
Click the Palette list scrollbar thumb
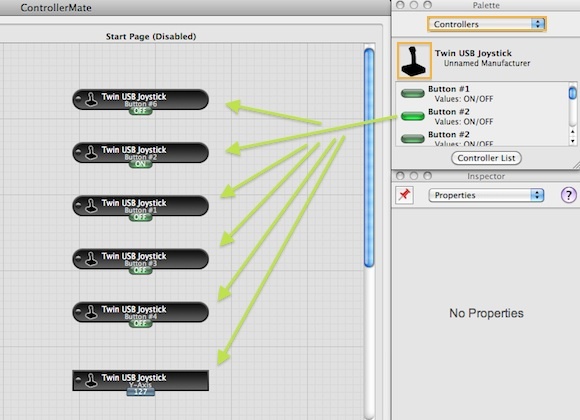click(x=573, y=93)
